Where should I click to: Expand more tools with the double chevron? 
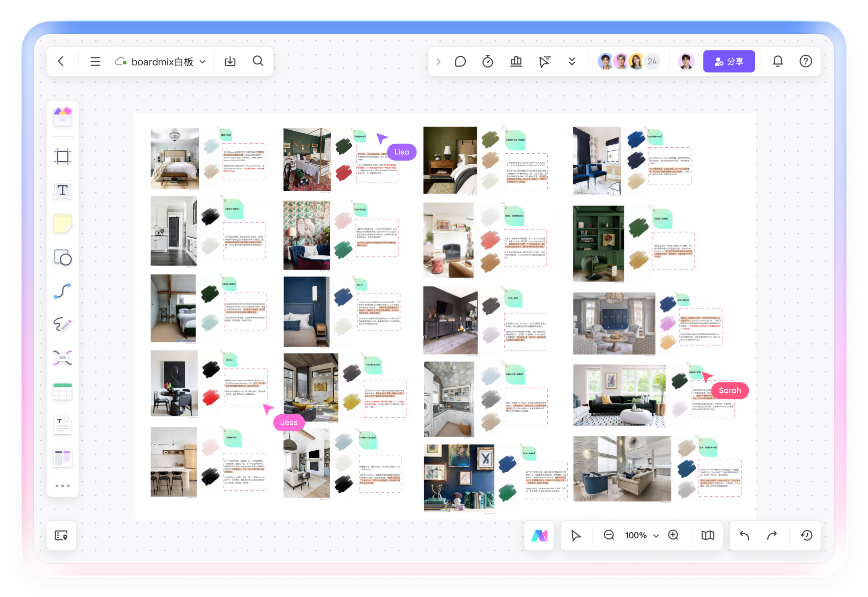572,61
